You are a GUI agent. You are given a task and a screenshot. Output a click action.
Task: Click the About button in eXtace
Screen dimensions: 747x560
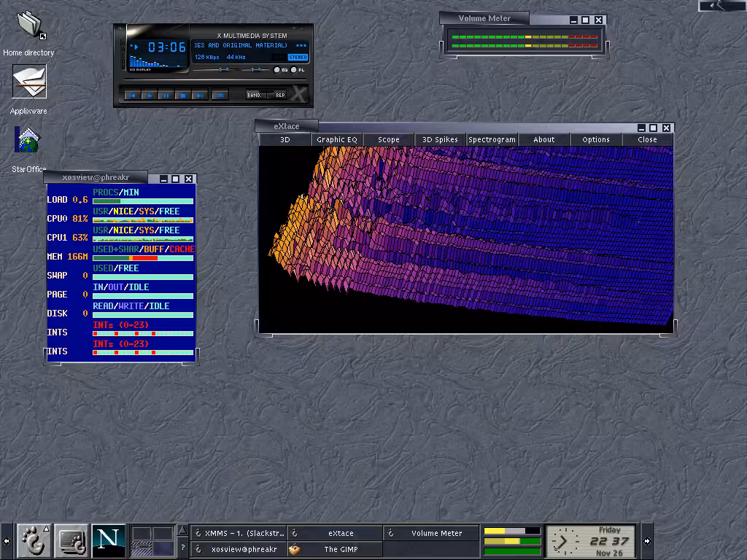(x=543, y=139)
